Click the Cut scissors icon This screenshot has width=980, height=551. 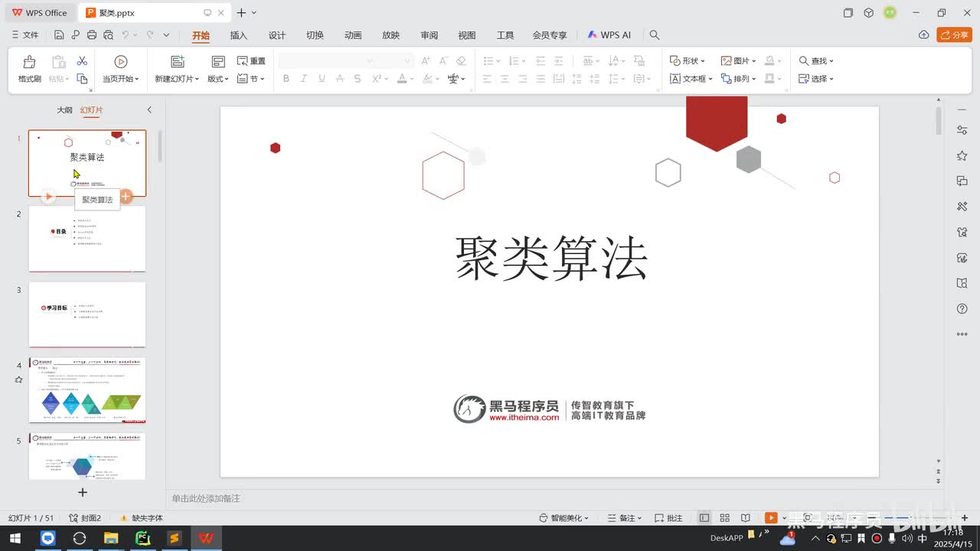coord(82,61)
